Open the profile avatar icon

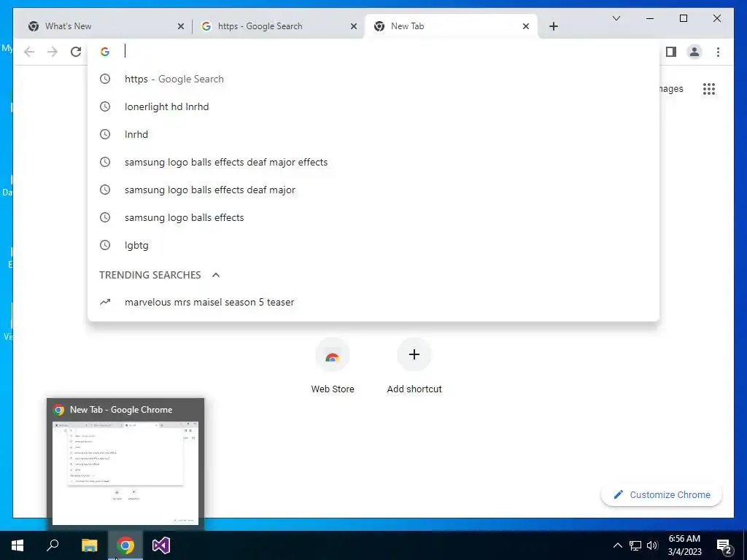(694, 52)
